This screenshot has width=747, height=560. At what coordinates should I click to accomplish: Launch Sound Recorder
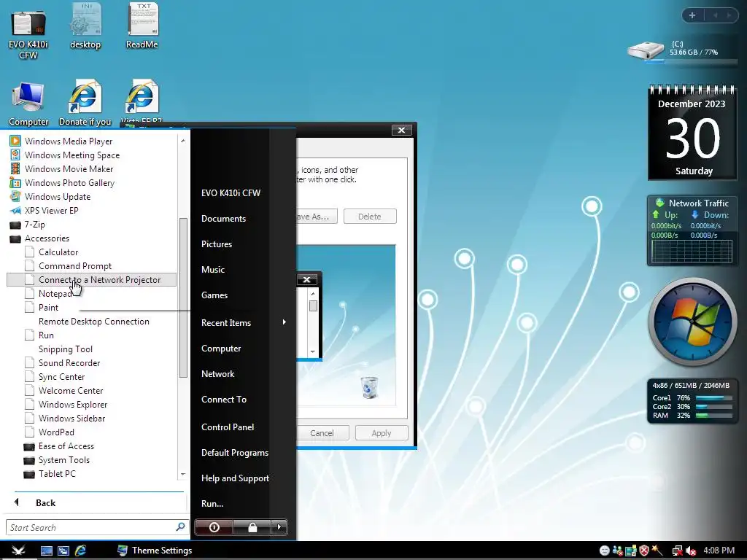pyautogui.click(x=69, y=363)
